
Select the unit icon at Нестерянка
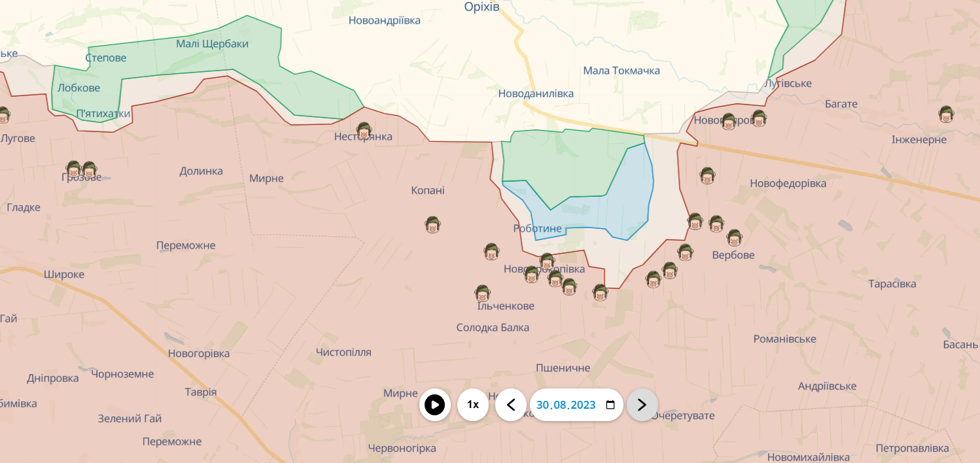(364, 131)
